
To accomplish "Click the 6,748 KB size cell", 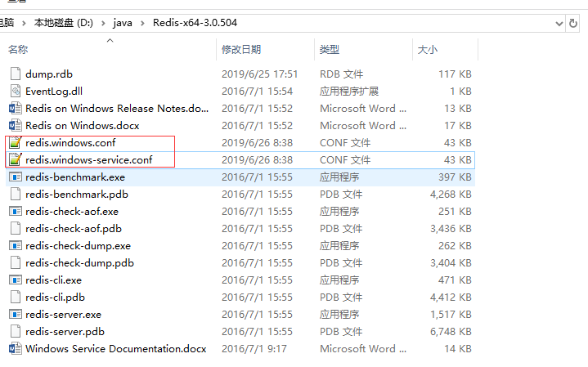I will pos(451,331).
